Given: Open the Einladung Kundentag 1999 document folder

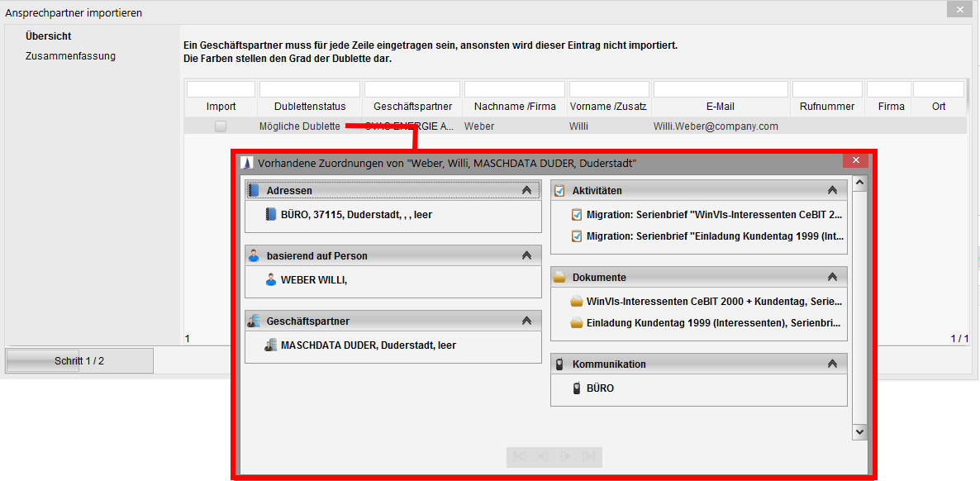Looking at the screenshot, I should (577, 323).
